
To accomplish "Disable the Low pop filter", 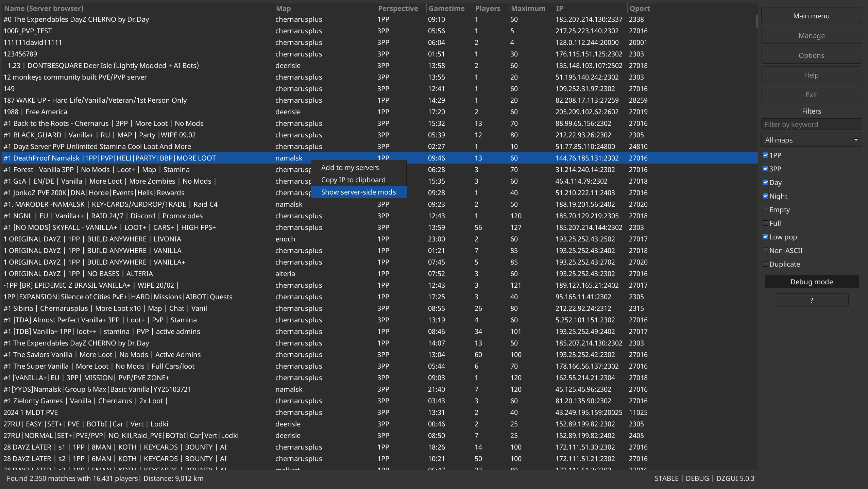I will pyautogui.click(x=765, y=237).
